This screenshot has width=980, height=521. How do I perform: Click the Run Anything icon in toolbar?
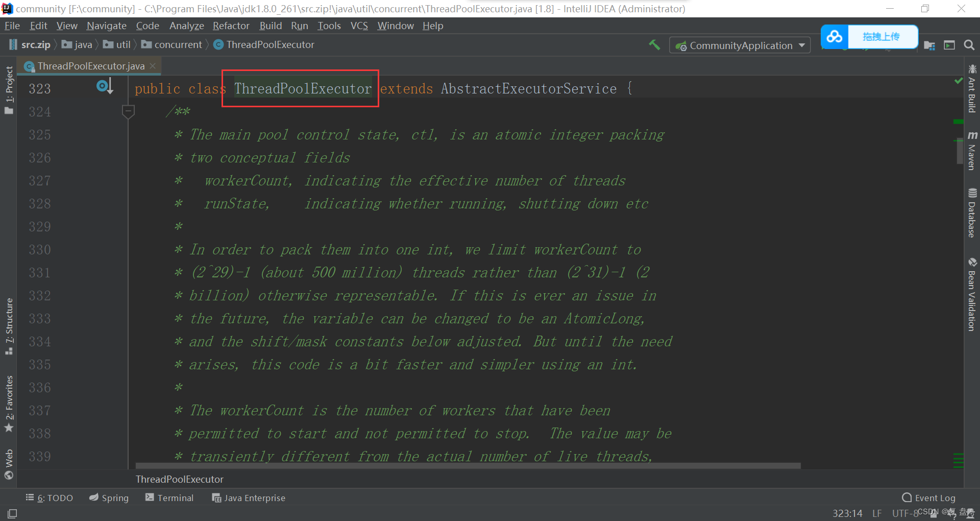pyautogui.click(x=949, y=45)
